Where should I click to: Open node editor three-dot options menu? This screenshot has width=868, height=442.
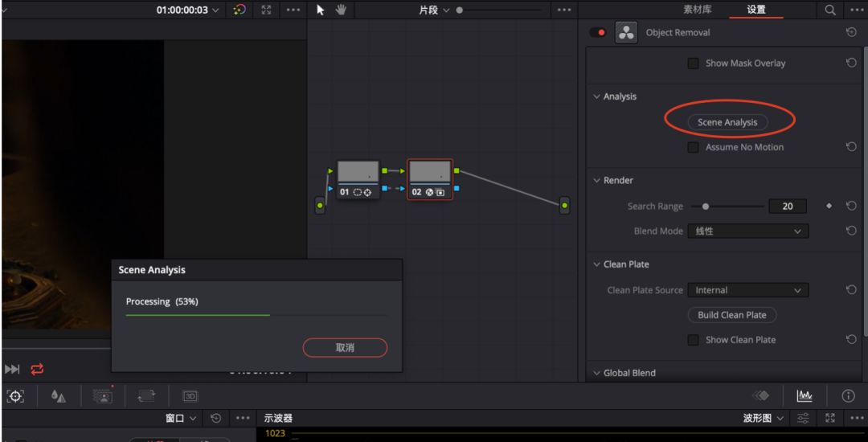point(563,10)
